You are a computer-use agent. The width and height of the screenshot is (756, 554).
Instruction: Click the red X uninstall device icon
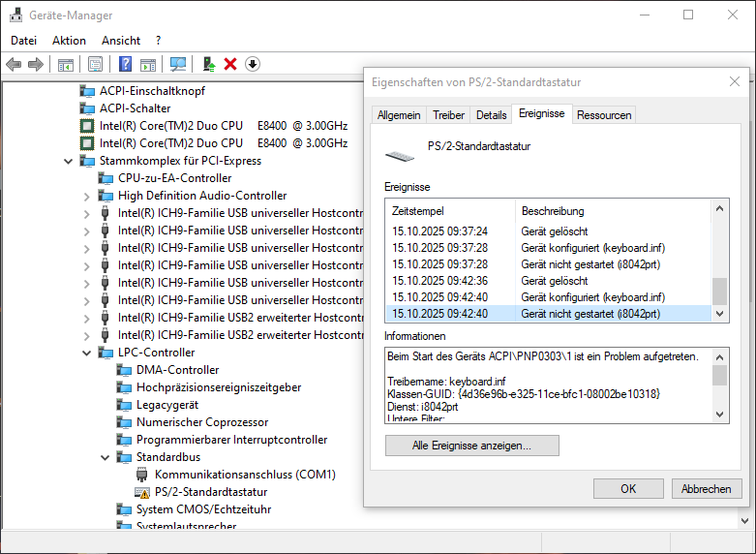pos(230,64)
